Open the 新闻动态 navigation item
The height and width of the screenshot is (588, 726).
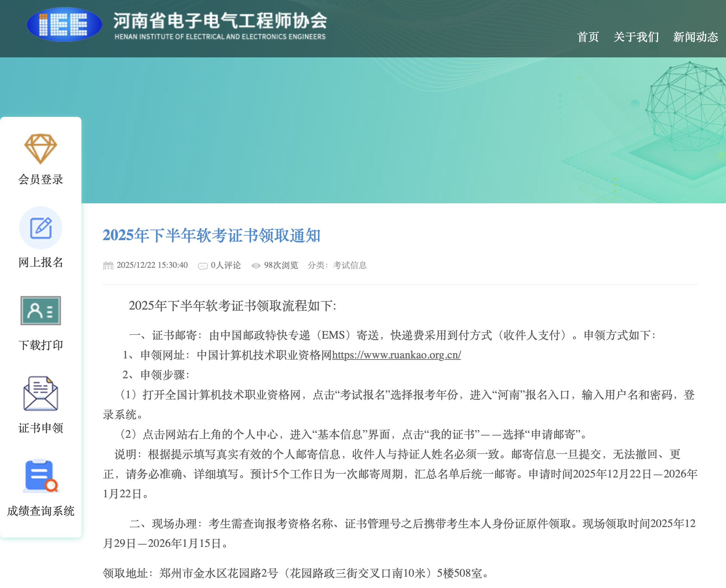pos(695,37)
